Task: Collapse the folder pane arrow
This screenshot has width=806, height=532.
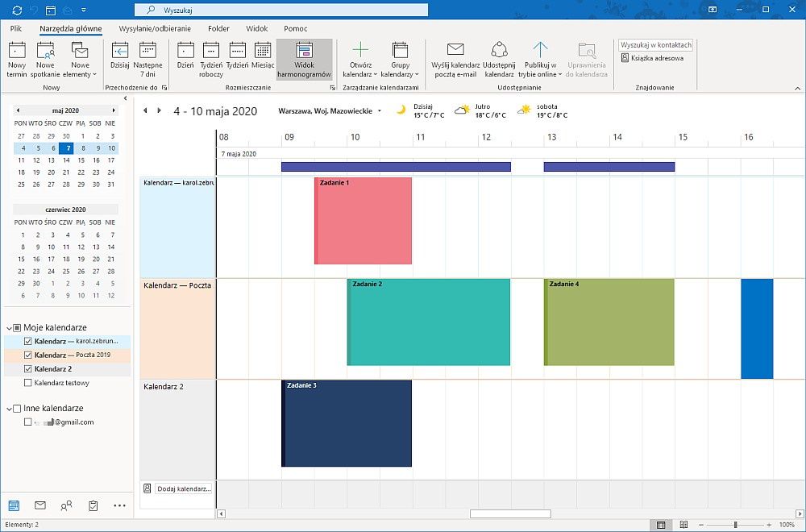Action: [x=126, y=98]
